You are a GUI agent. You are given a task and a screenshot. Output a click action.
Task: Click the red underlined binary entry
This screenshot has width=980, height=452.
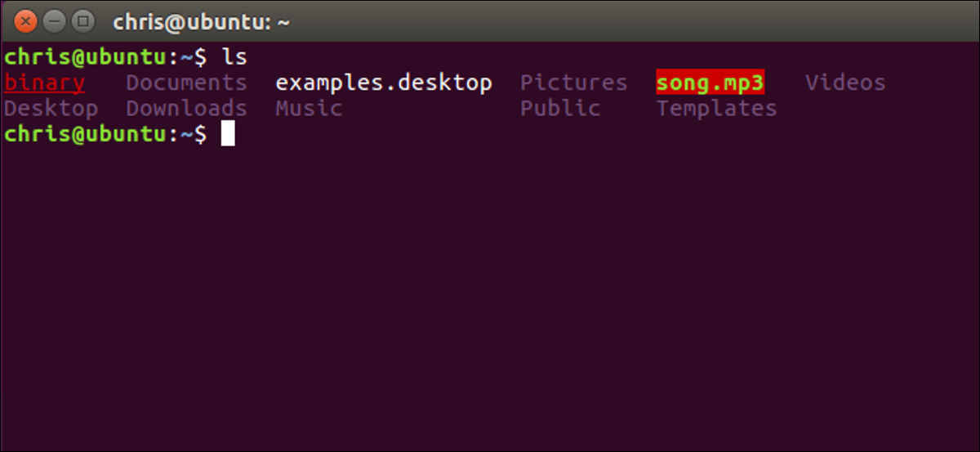(x=44, y=83)
